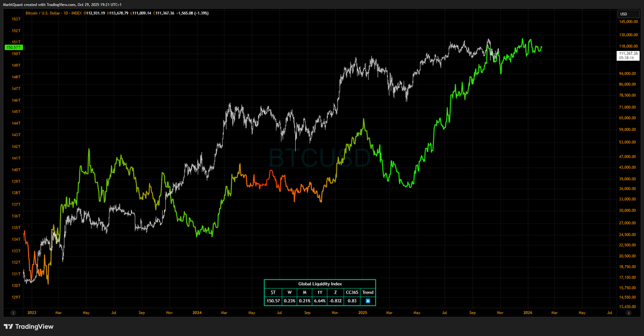644x336 pixels.
Task: Click the TradingView logo at the bottom left
Action: point(29,326)
